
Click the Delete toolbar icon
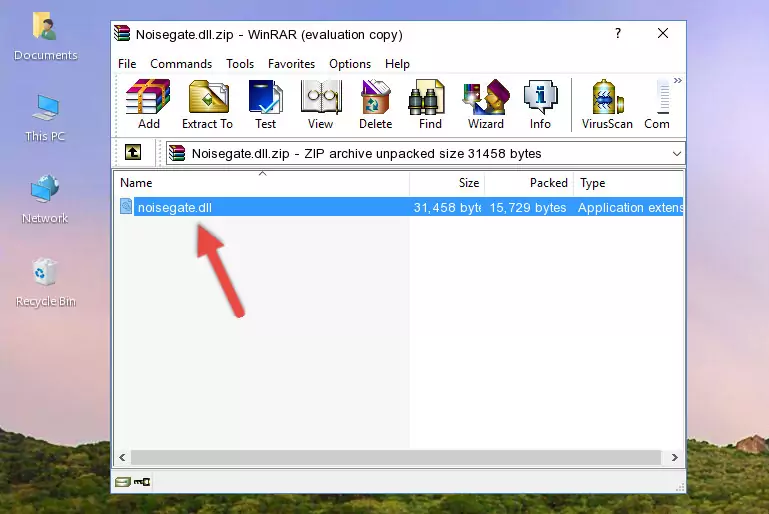tap(376, 104)
